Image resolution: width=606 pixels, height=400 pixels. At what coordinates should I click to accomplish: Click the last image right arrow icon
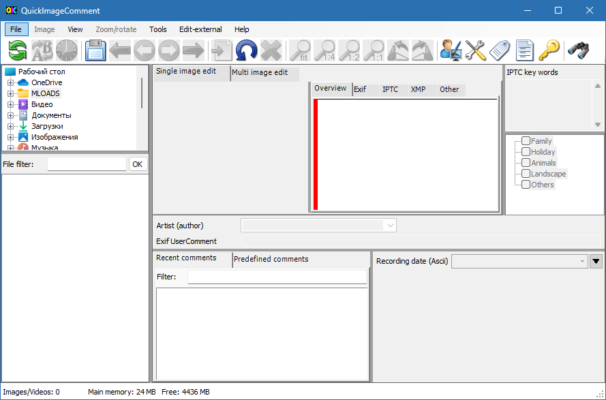pyautogui.click(x=194, y=50)
